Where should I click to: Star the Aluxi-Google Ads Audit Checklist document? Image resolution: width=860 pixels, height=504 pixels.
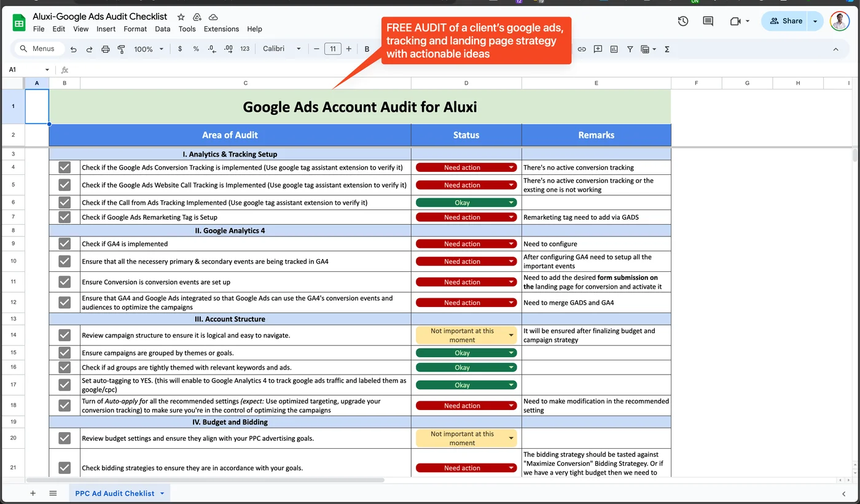(x=181, y=17)
